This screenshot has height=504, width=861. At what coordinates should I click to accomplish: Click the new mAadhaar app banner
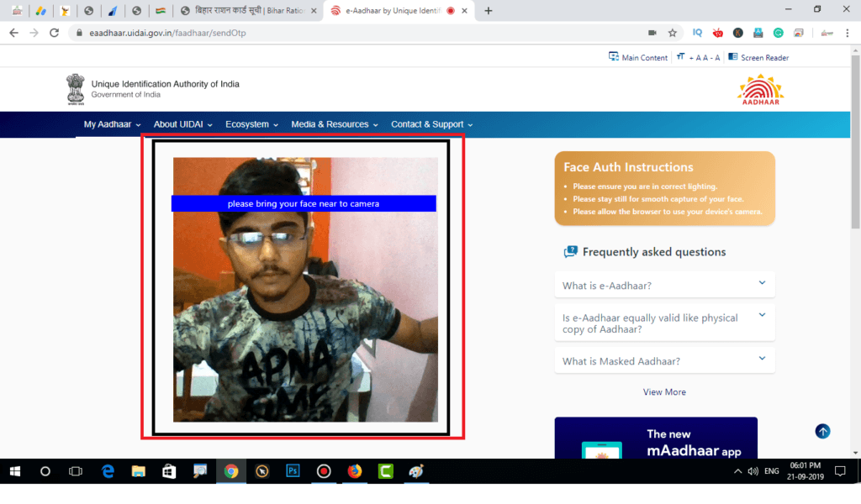(x=656, y=438)
